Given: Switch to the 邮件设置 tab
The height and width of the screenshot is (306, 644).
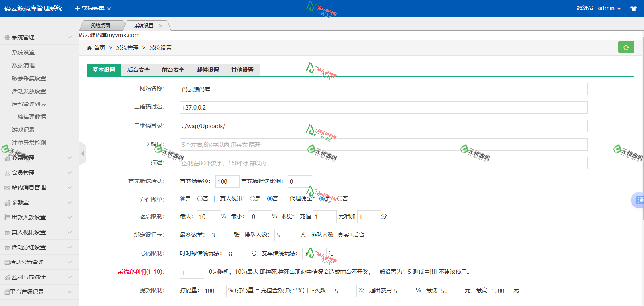Looking at the screenshot, I should tap(208, 70).
